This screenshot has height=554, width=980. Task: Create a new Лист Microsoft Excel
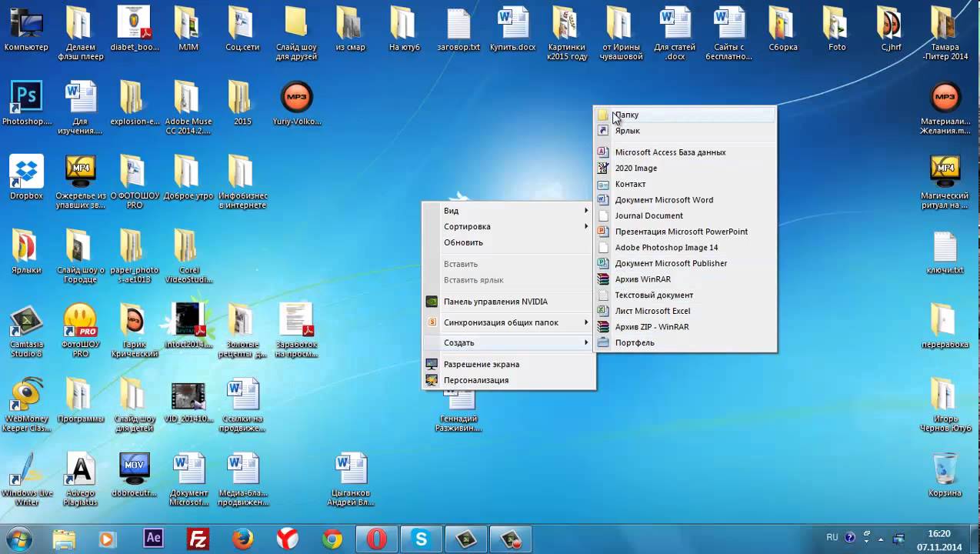pos(685,311)
